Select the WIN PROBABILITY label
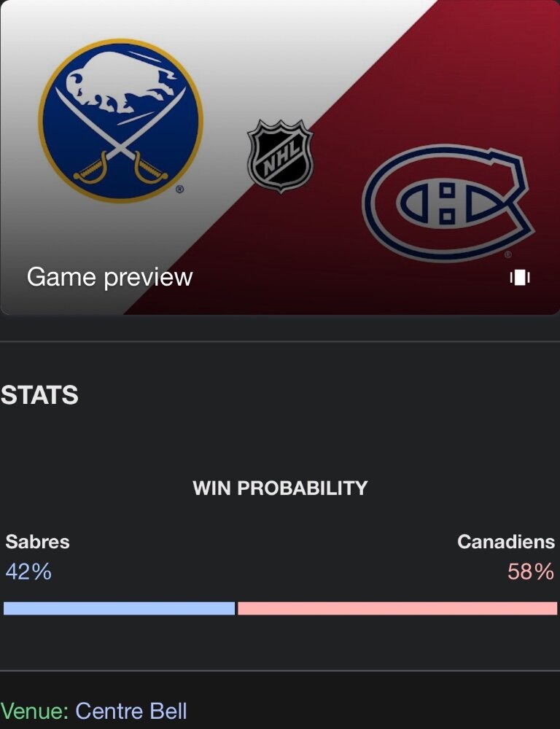This screenshot has width=560, height=729. (280, 488)
